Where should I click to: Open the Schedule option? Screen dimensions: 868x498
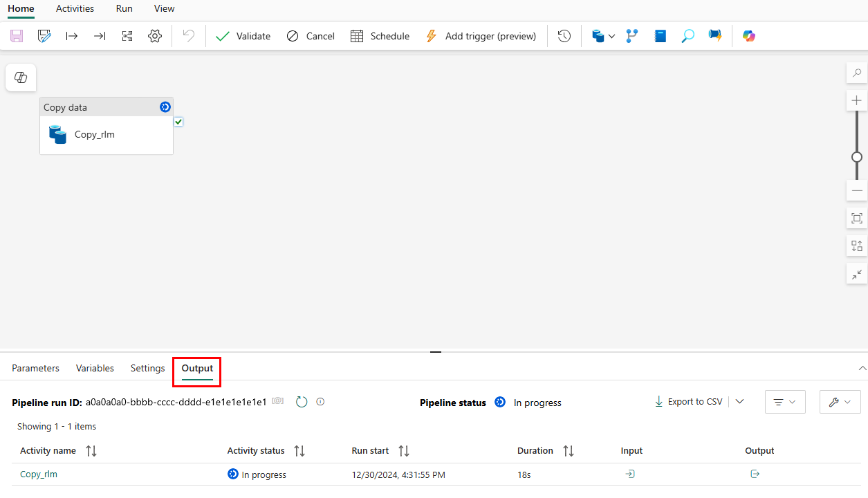coord(380,36)
